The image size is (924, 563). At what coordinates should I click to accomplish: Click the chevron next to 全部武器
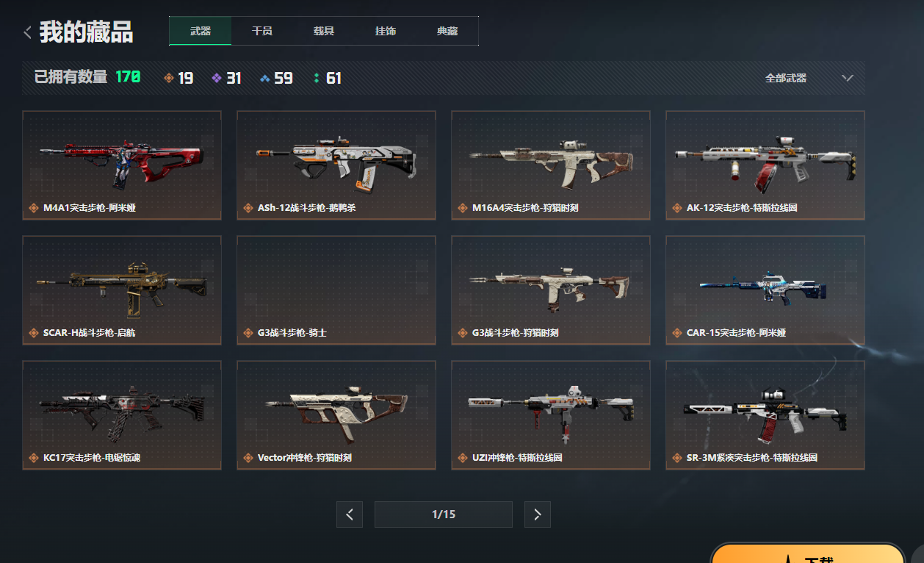click(848, 78)
